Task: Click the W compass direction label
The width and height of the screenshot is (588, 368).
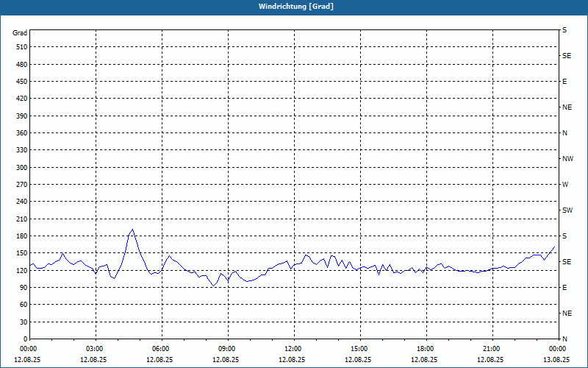Action: click(x=565, y=185)
